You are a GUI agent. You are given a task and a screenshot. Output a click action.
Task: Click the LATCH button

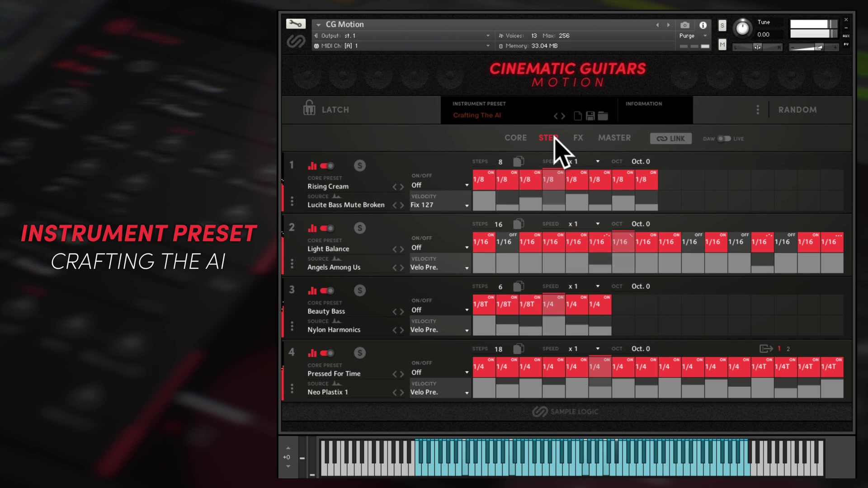click(335, 110)
